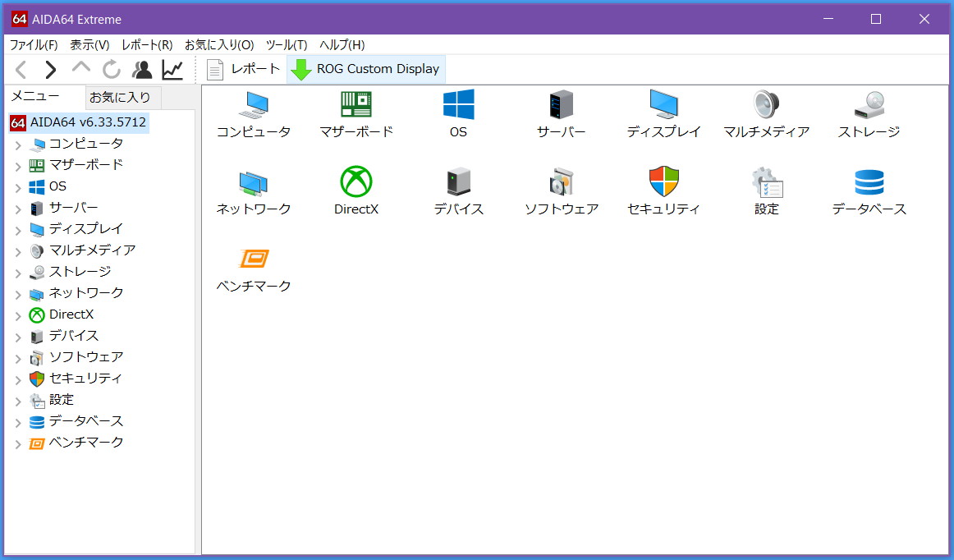
Task: Open the マザーボード icon in main panel
Action: (356, 105)
